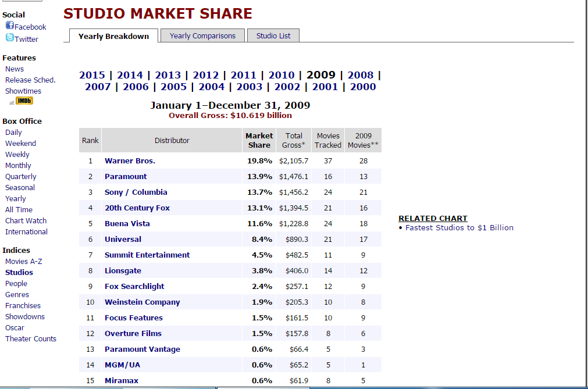This screenshot has height=389, width=588.
Task: Open Genres index link
Action: click(x=17, y=295)
